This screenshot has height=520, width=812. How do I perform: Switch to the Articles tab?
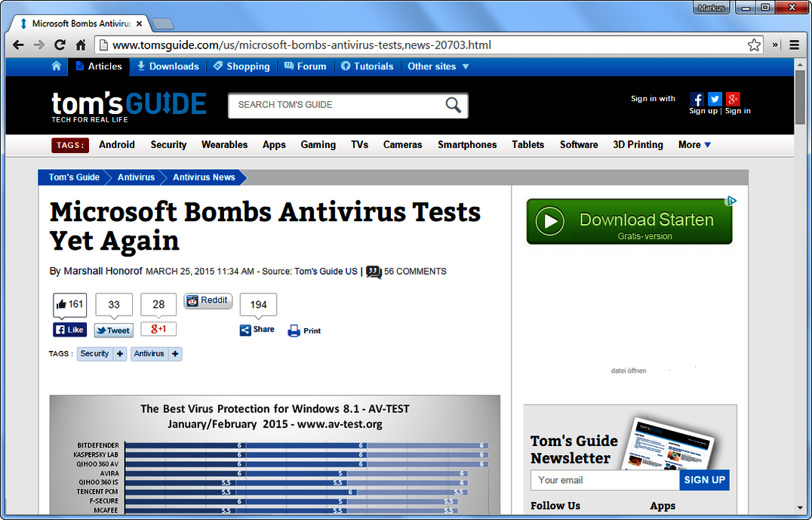point(99,66)
